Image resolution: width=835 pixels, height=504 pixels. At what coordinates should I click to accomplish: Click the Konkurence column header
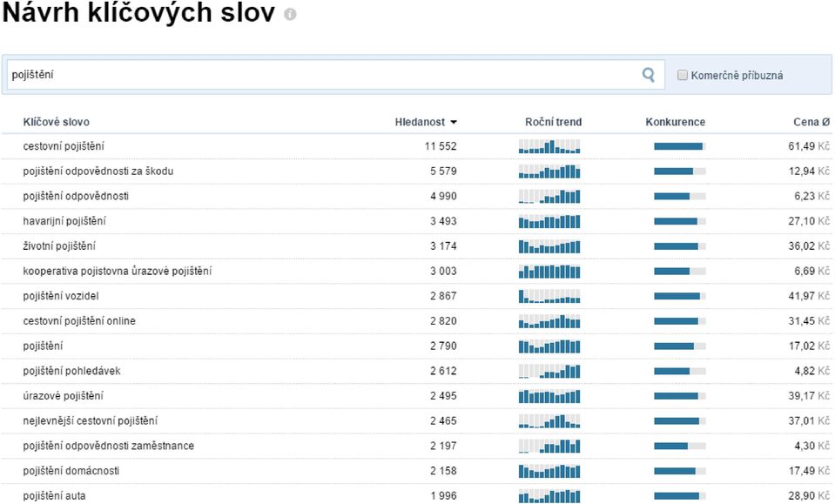(x=676, y=122)
